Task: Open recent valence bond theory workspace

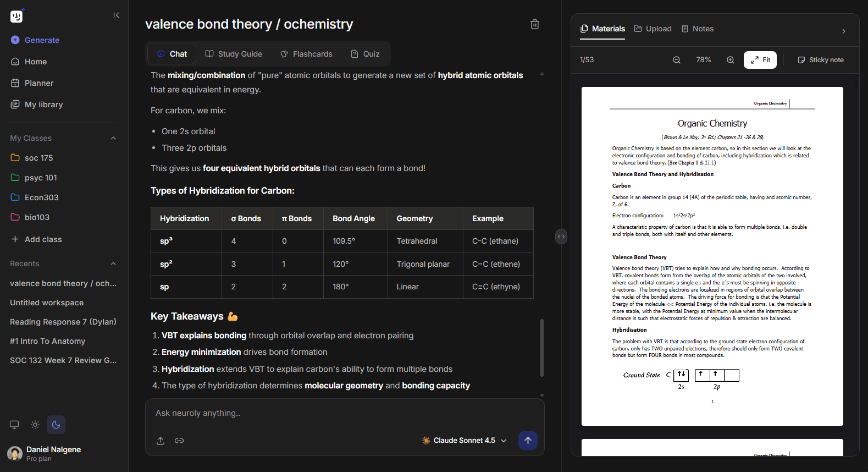Action: coord(64,283)
